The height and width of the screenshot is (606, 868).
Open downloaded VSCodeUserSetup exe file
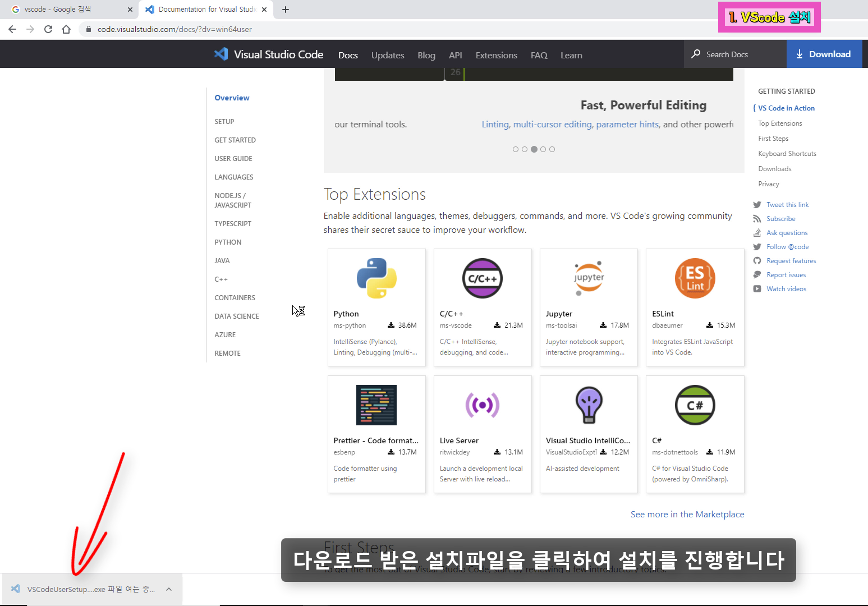(x=91, y=589)
